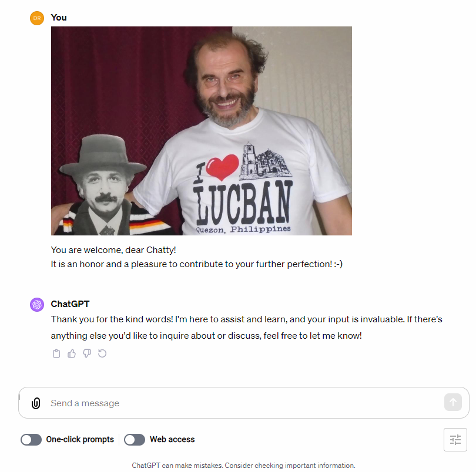Attach a file with the paperclip icon
The image size is (476, 472).
click(x=36, y=403)
